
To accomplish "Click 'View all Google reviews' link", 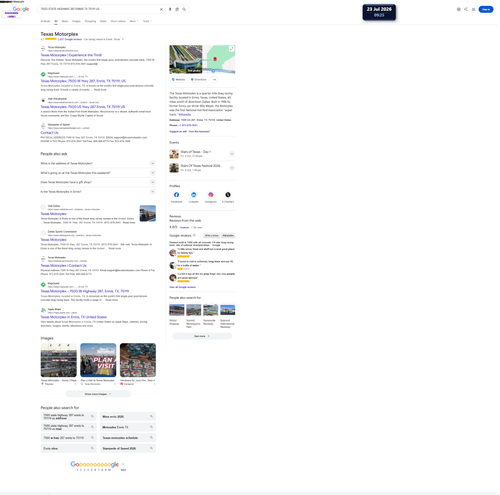I will (182, 287).
